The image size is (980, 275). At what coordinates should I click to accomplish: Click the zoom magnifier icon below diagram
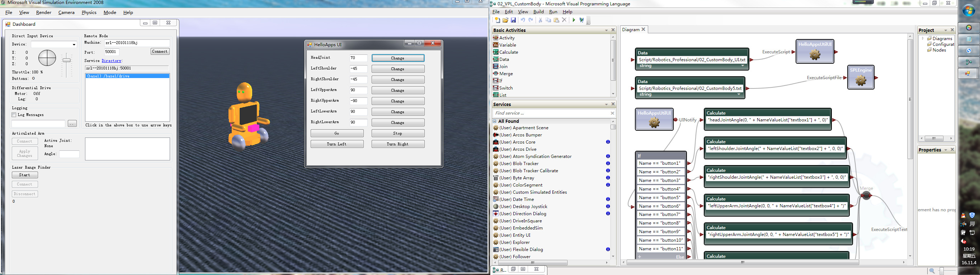[x=932, y=271]
